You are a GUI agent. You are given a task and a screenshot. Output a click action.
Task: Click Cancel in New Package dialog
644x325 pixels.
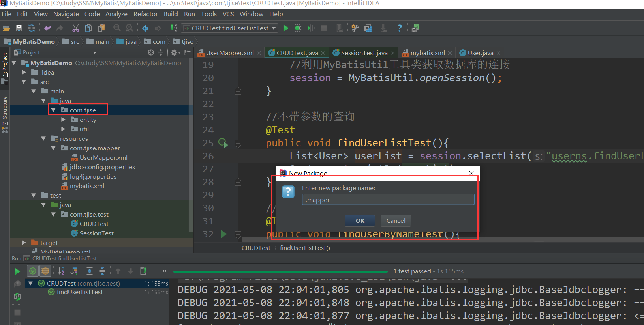pos(396,220)
